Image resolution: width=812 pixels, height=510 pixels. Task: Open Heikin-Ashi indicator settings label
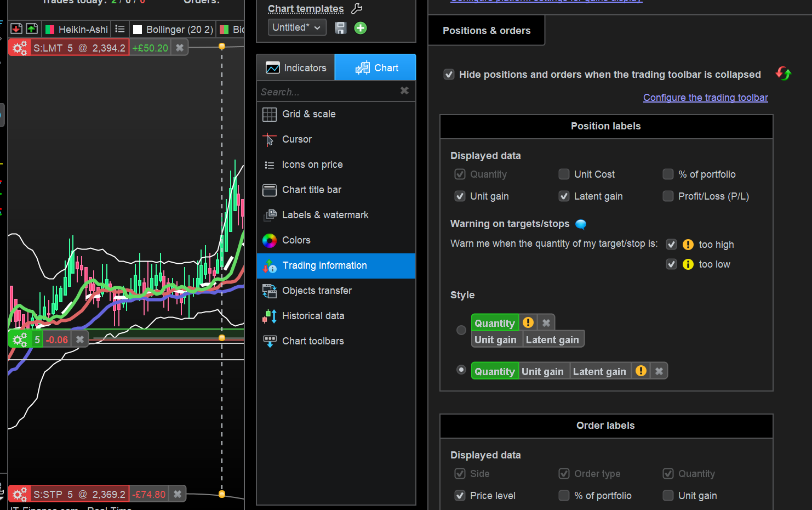point(83,30)
